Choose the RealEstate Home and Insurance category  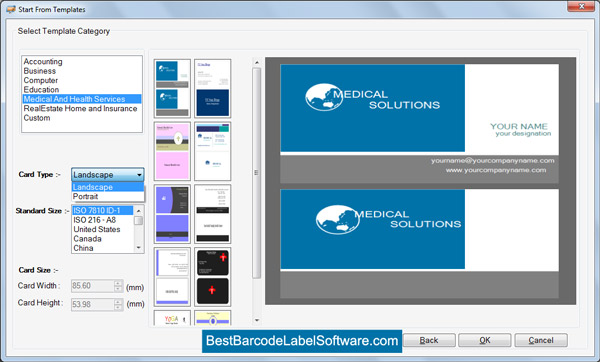pyautogui.click(x=80, y=108)
